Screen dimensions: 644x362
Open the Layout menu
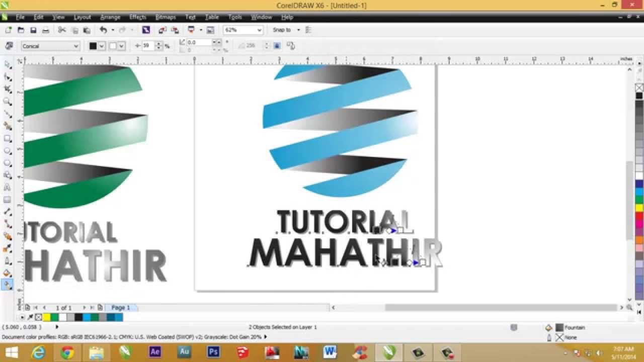[82, 17]
